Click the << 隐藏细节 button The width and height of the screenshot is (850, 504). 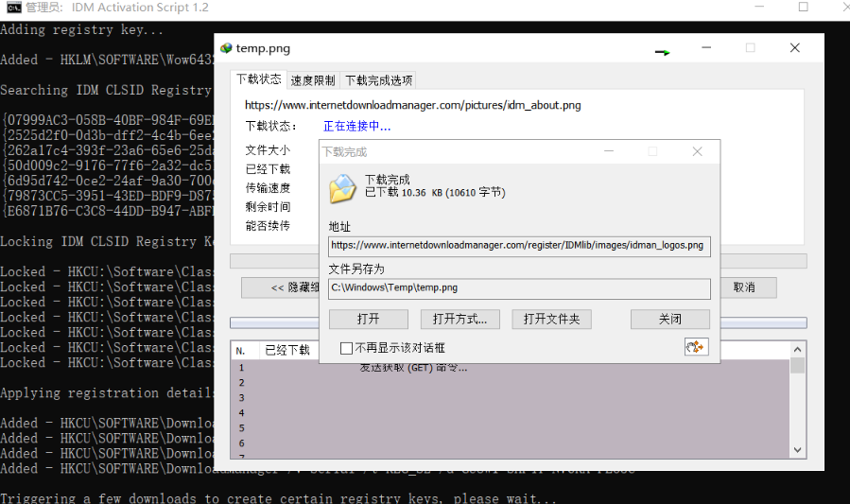[280, 287]
